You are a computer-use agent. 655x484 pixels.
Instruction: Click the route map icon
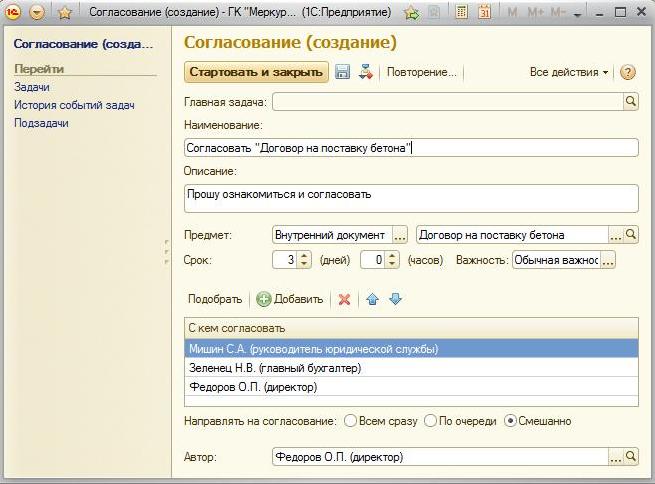366,72
